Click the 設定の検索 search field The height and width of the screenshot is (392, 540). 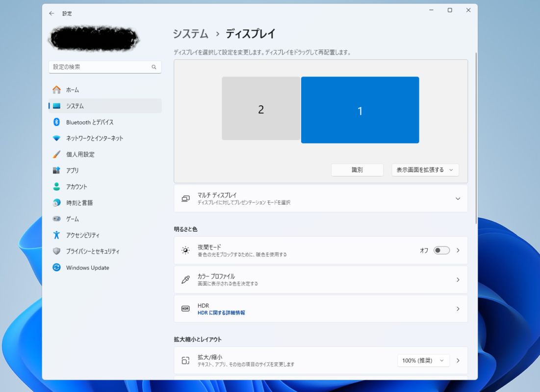105,67
